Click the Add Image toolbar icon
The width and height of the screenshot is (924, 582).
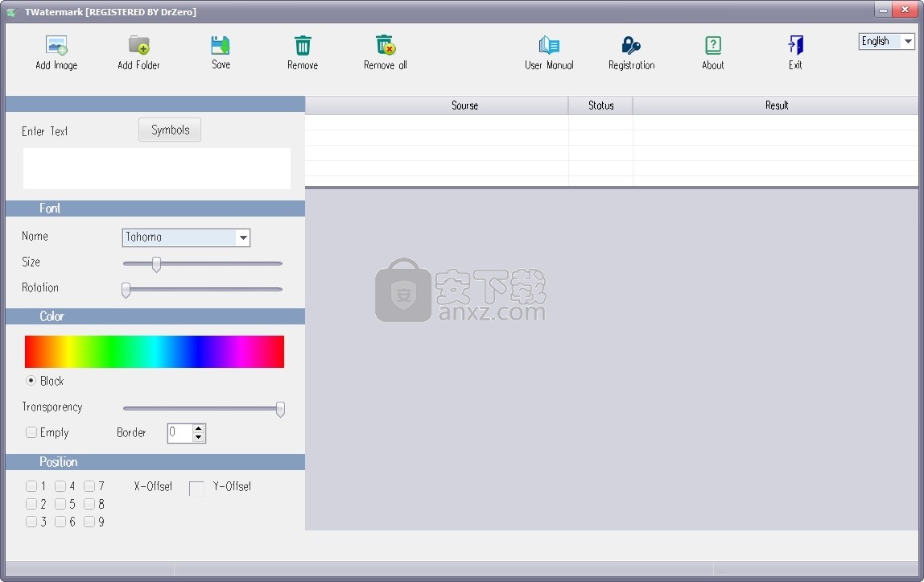tap(56, 45)
